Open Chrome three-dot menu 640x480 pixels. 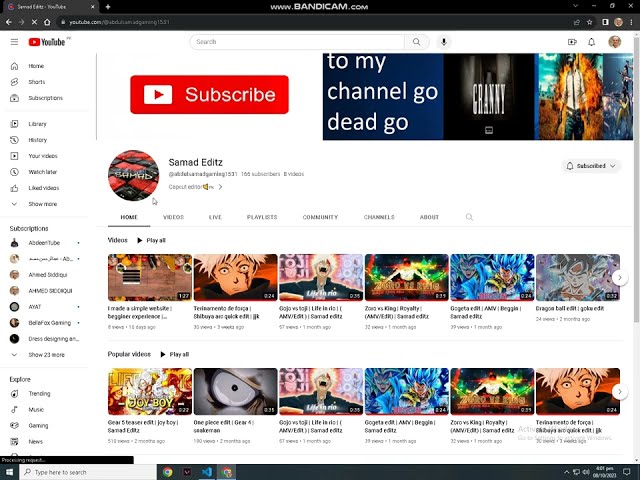click(x=631, y=22)
